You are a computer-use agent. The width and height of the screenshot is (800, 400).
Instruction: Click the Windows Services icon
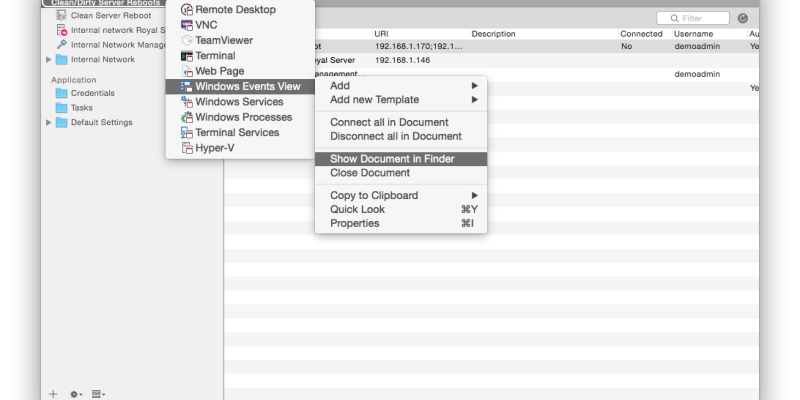click(187, 102)
